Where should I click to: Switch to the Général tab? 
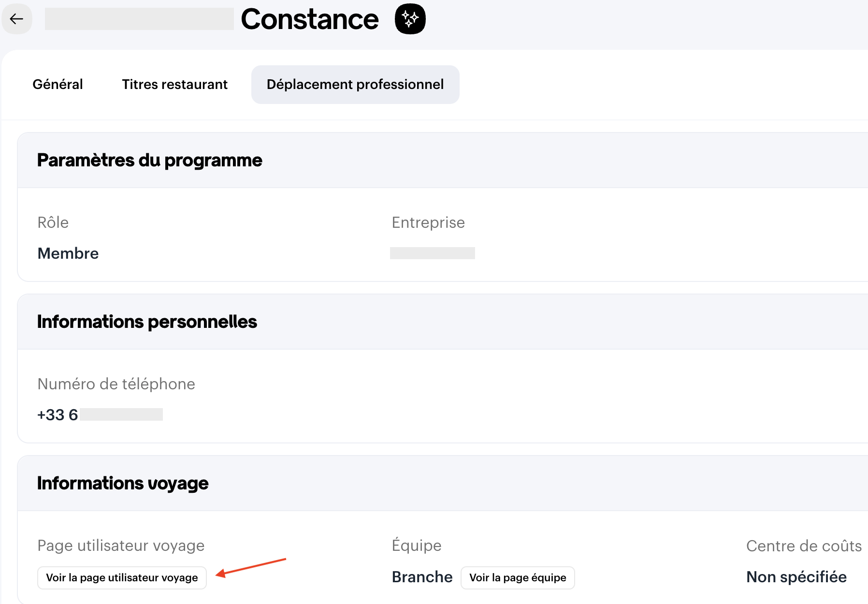click(x=58, y=85)
